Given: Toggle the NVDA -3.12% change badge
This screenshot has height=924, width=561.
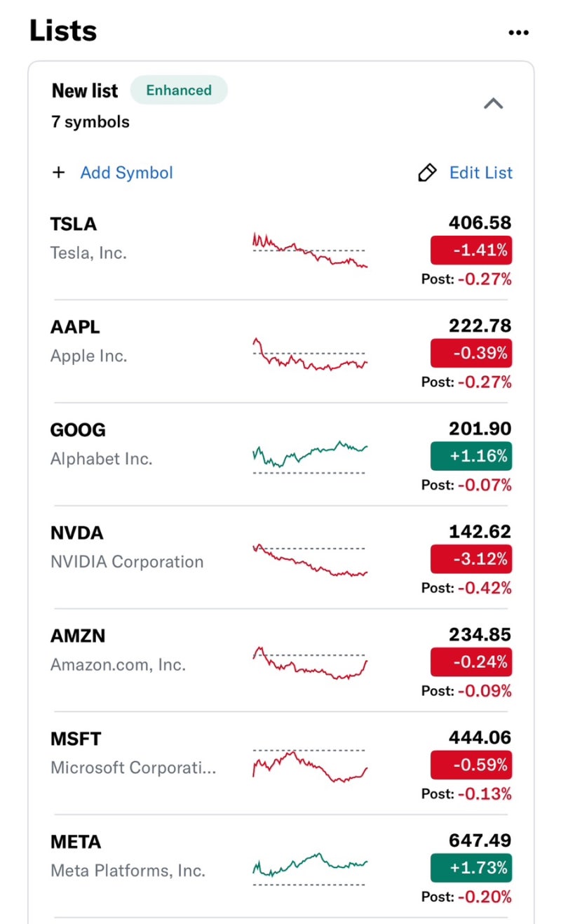Looking at the screenshot, I should [x=471, y=559].
